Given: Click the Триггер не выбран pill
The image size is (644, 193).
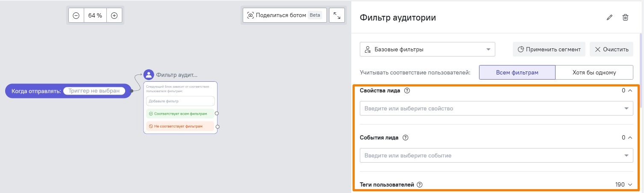Looking at the screenshot, I should coord(94,91).
